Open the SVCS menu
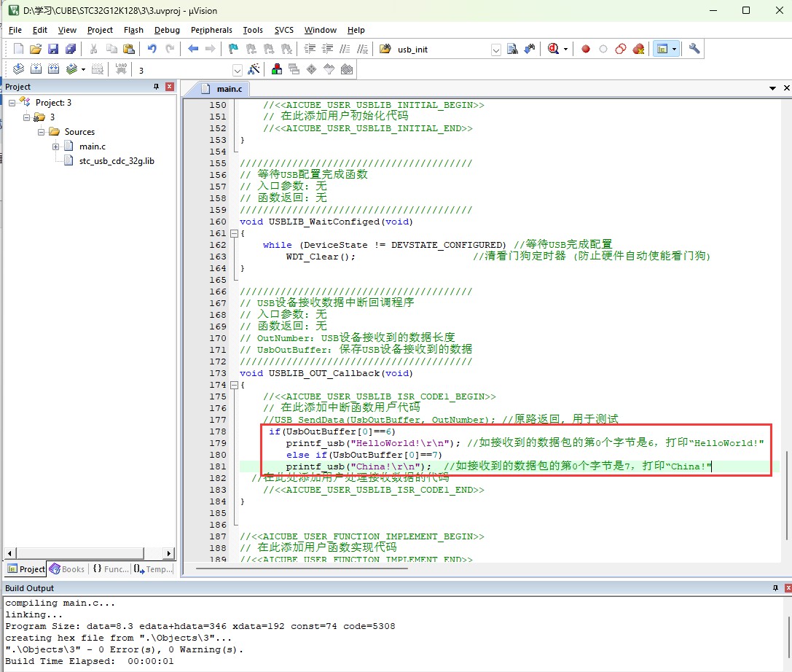The width and height of the screenshot is (792, 672). [x=284, y=30]
